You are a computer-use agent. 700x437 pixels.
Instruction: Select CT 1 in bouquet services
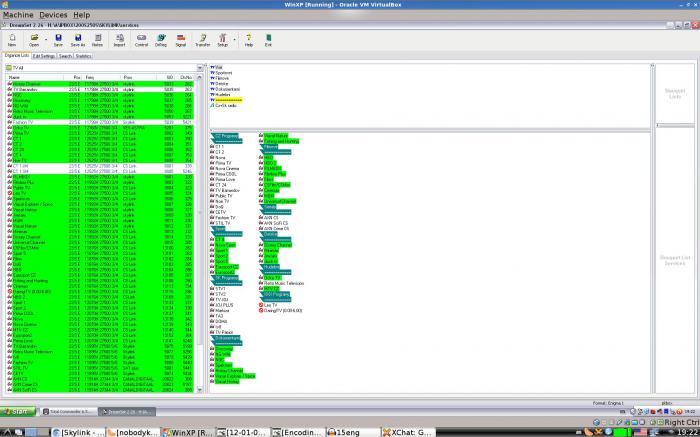pyautogui.click(x=219, y=146)
